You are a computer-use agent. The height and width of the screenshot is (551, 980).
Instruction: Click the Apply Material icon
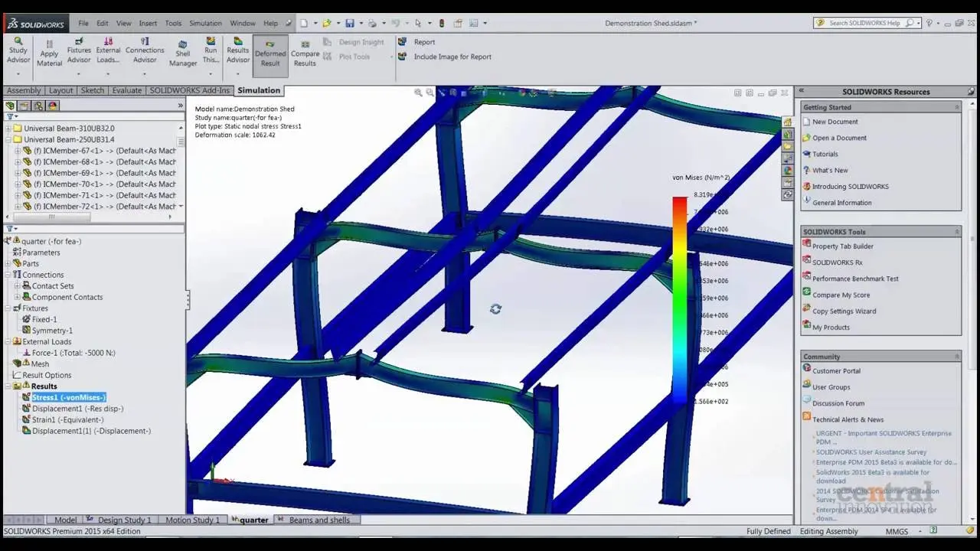click(49, 54)
